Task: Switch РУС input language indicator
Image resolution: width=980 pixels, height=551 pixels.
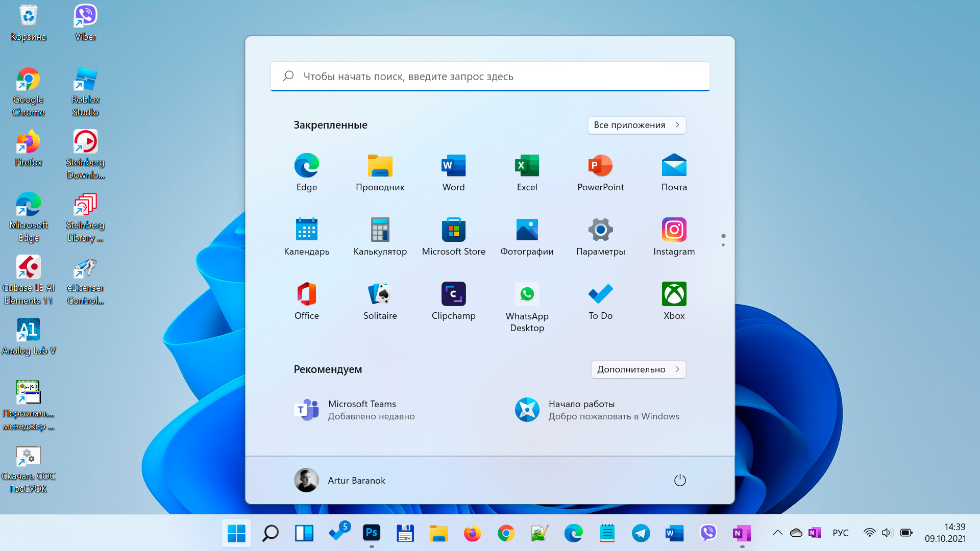Action: tap(840, 533)
